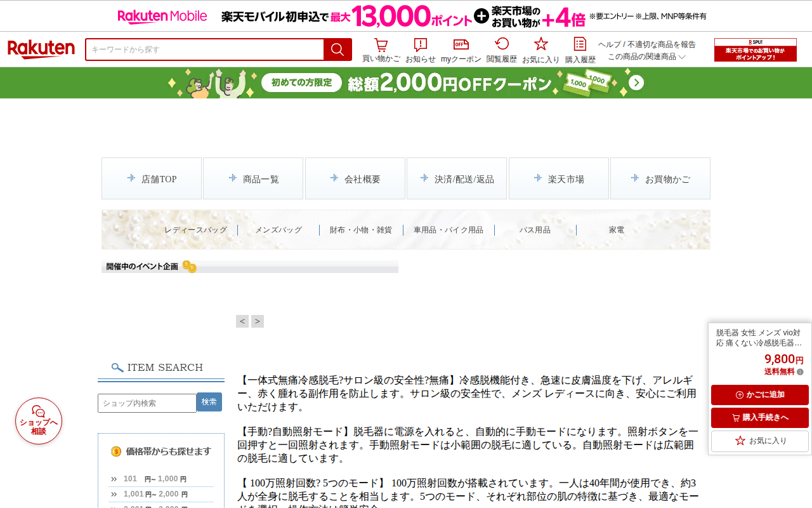Click the magnifier search button
The width and height of the screenshot is (812, 508).
[337, 50]
